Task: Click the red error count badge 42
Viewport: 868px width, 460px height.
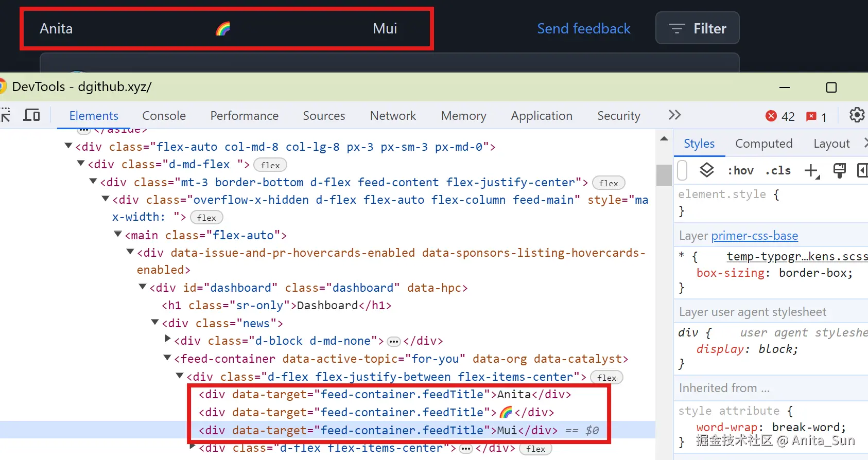Action: [780, 116]
